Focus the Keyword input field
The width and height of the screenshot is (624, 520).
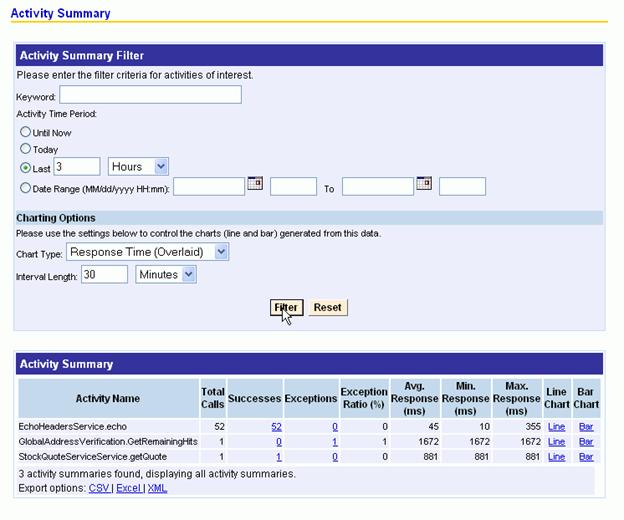tap(150, 95)
